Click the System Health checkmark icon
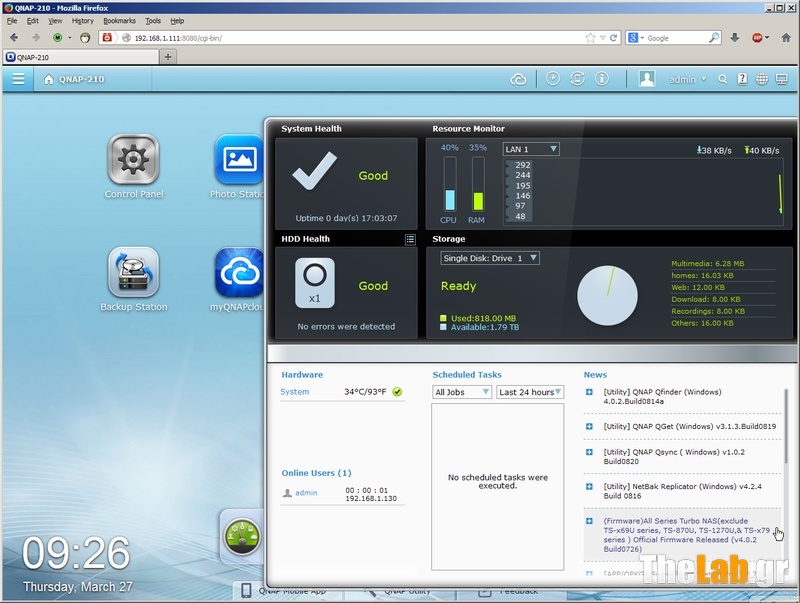Viewport: 800px width, 603px height. [314, 171]
